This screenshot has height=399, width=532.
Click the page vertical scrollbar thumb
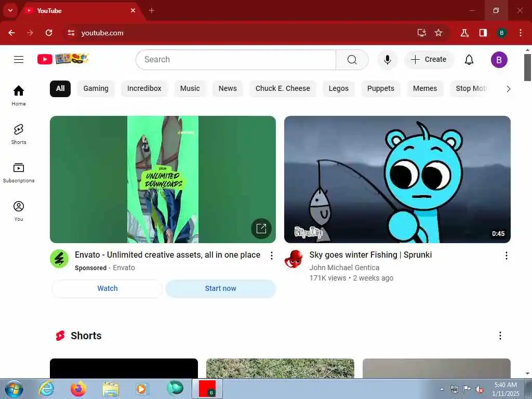pyautogui.click(x=528, y=67)
